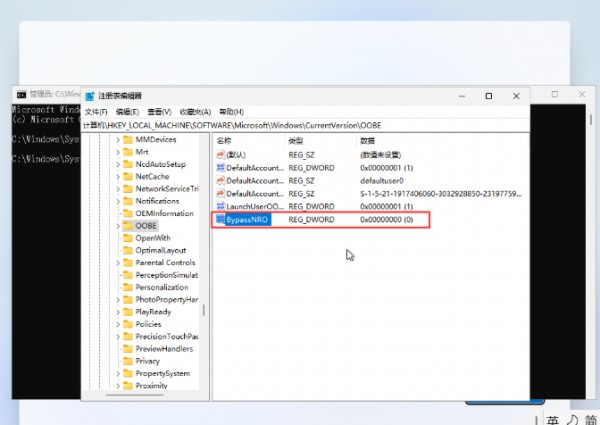Screen dimensions: 600x425
Task: Expand the OOBE key
Action: 118,226
